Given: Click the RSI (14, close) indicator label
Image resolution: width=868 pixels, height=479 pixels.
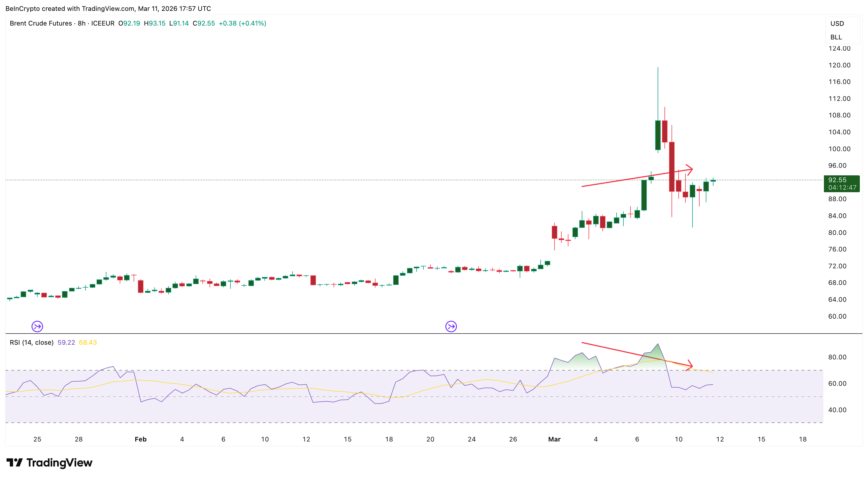Looking at the screenshot, I should pos(32,342).
